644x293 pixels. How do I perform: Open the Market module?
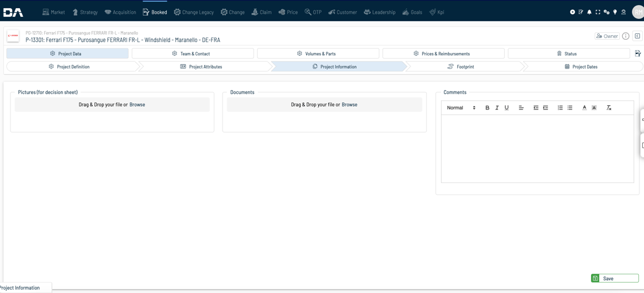click(54, 12)
